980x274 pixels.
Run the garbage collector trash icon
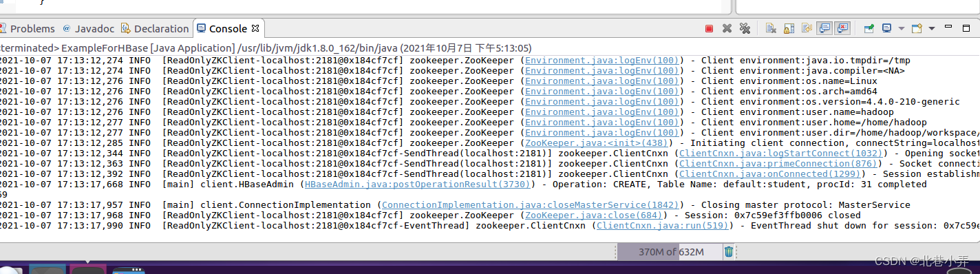tap(729, 252)
